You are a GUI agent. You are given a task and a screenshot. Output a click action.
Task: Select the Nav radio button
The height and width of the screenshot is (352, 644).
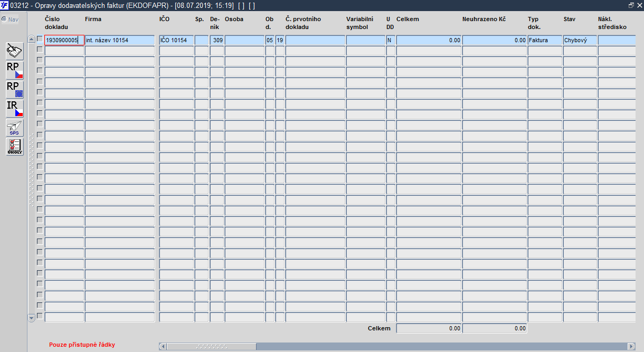[x=4, y=20]
